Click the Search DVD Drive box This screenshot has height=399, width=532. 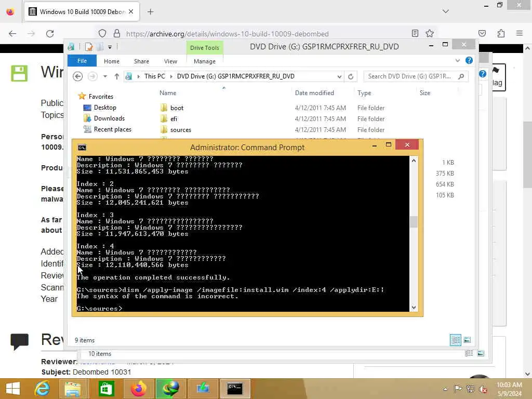pyautogui.click(x=416, y=76)
